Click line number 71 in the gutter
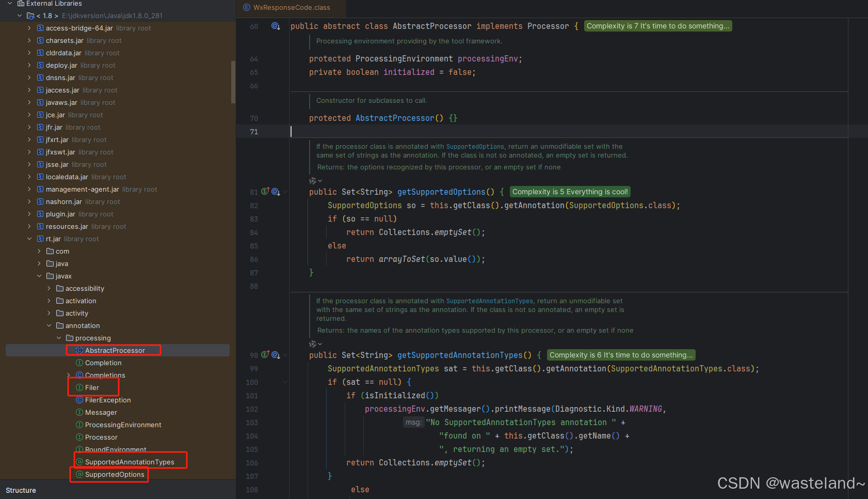 point(254,132)
